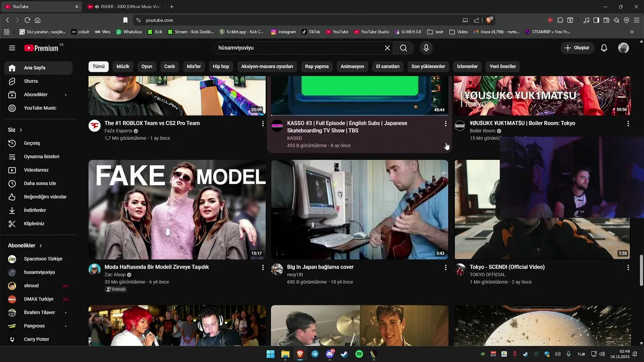Select the Hip hop filter chip
Image resolution: width=644 pixels, height=362 pixels.
point(221,66)
